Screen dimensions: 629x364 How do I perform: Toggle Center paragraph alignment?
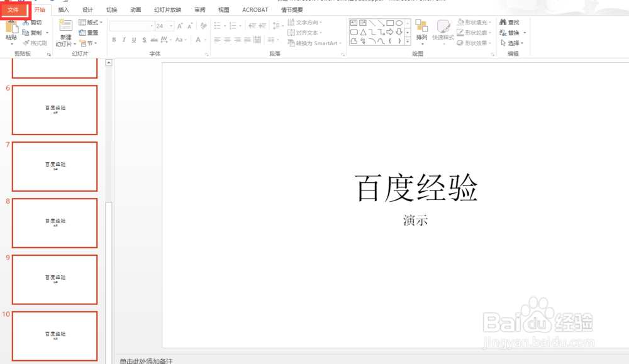pyautogui.click(x=228, y=40)
